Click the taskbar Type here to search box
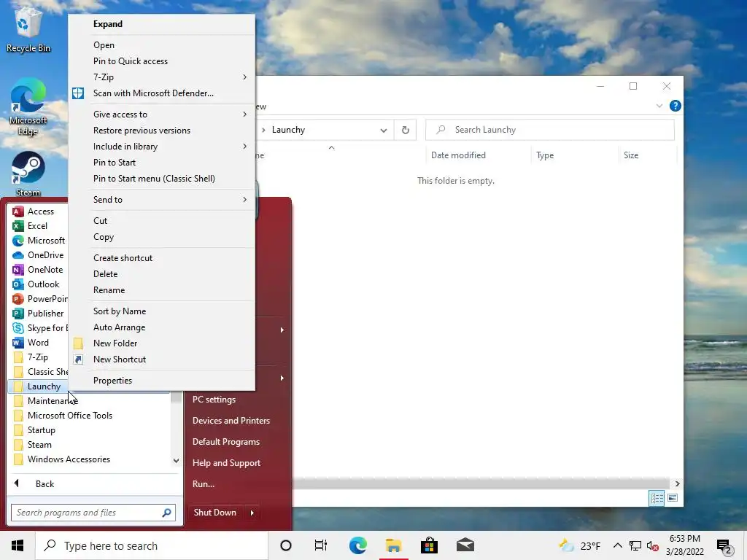This screenshot has height=560, width=747. point(152,545)
